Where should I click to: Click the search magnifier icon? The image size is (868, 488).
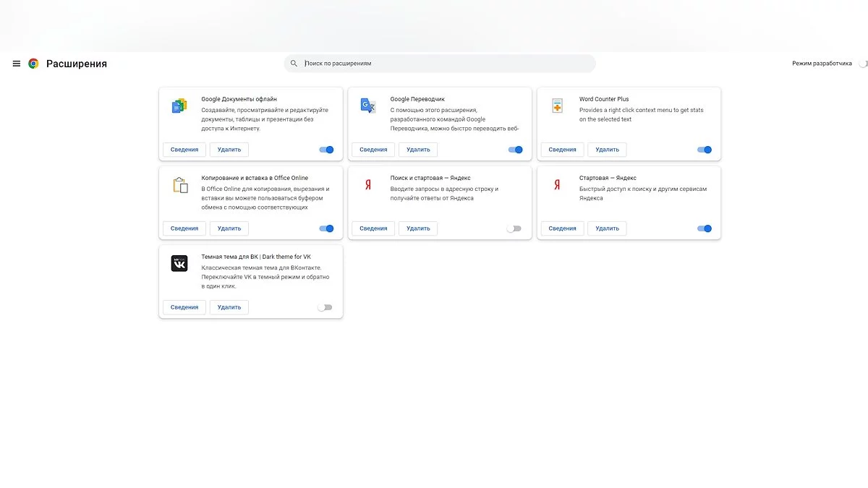point(294,64)
